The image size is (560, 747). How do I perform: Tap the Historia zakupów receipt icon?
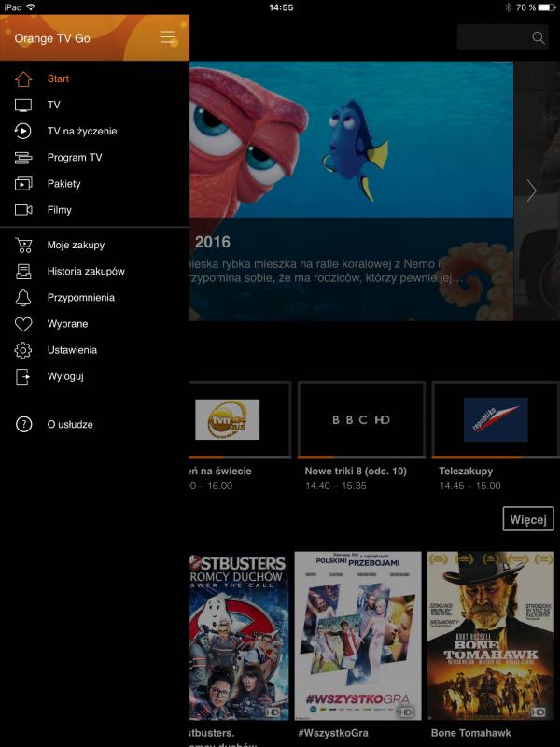[x=23, y=271]
